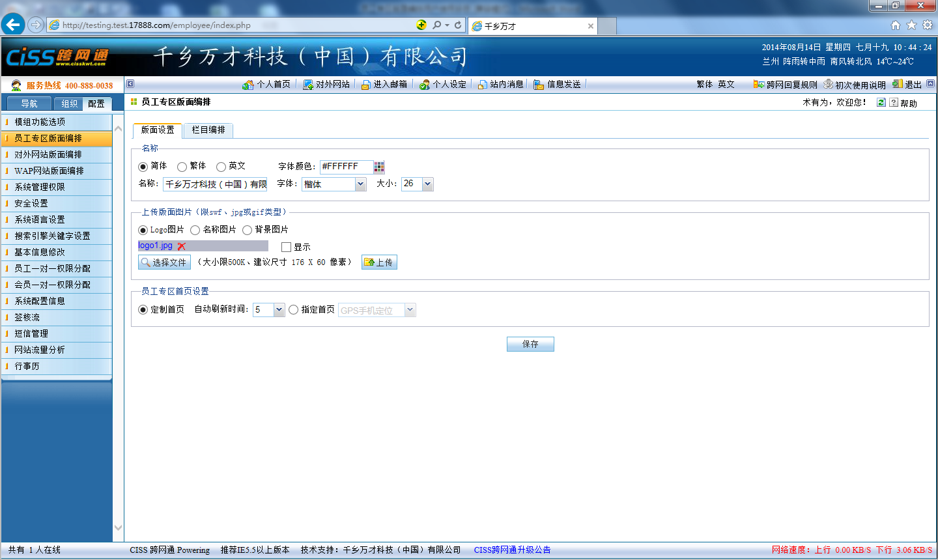Open the 对外网站 toolbar icon
The image size is (938, 560).
(x=308, y=85)
